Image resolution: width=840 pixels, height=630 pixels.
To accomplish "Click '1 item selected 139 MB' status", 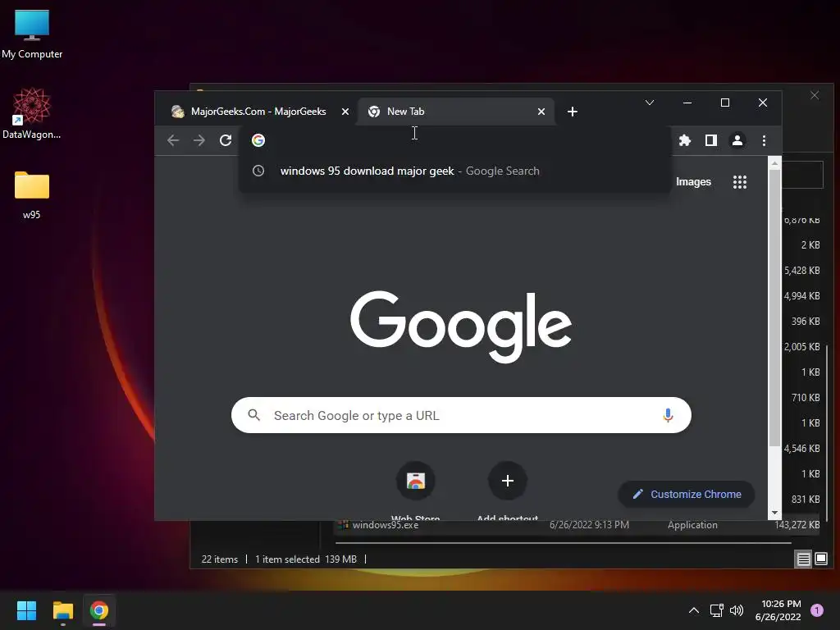I will (x=306, y=559).
